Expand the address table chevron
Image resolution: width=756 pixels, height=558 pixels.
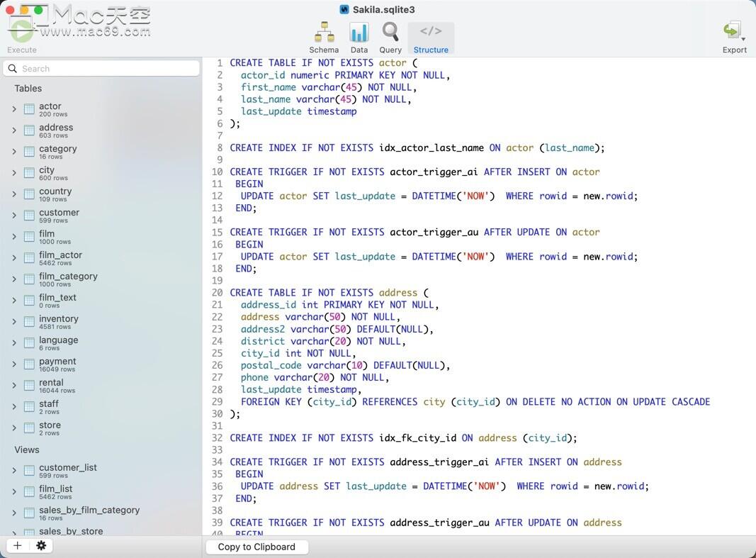tap(14, 130)
